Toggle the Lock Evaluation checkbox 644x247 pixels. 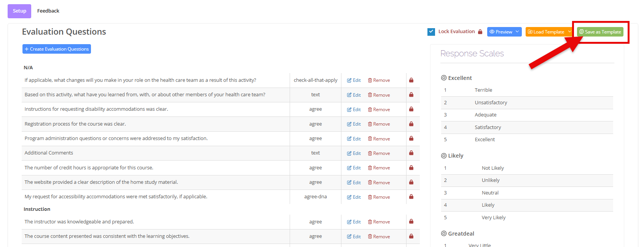pyautogui.click(x=431, y=32)
